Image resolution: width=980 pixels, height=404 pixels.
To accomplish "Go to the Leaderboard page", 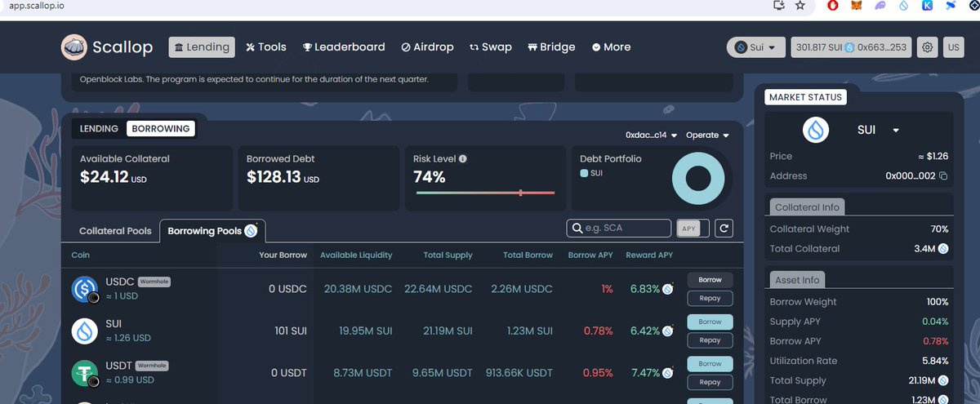I will coord(344,47).
